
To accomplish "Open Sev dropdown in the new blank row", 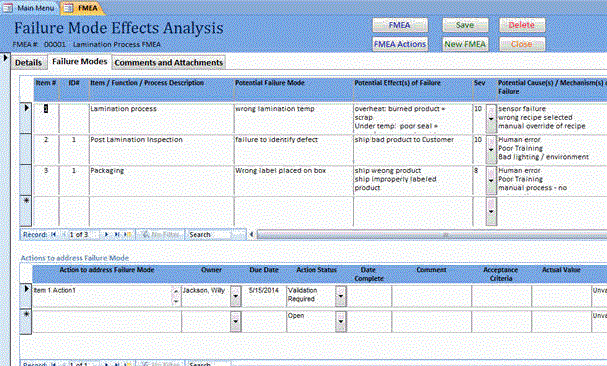I will (x=491, y=211).
